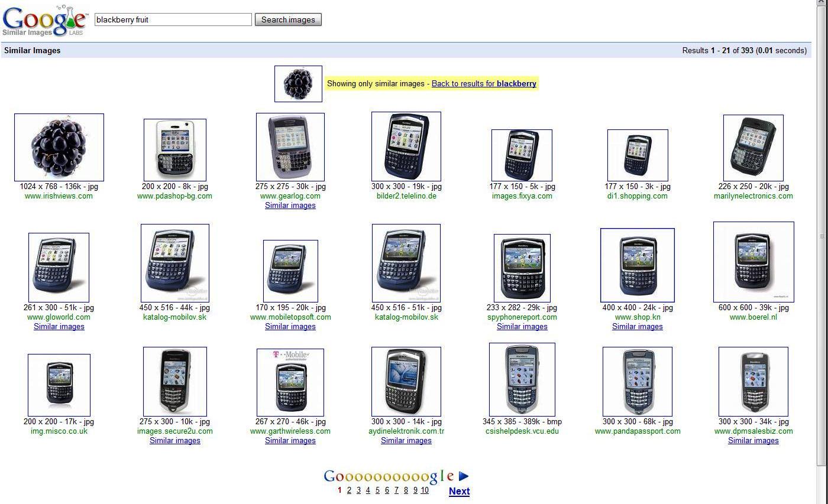
Task: Open the www.irishviews.com result link
Action: coord(59,196)
